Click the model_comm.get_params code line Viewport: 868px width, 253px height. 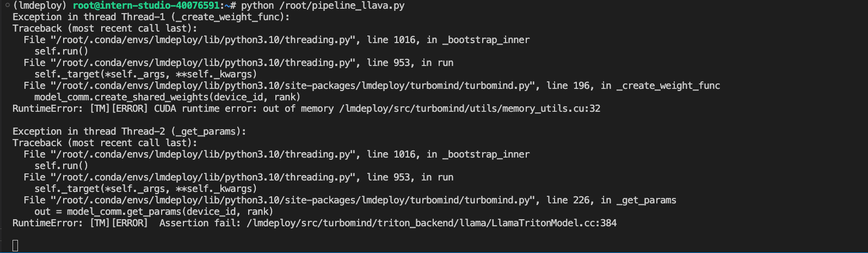tap(153, 212)
